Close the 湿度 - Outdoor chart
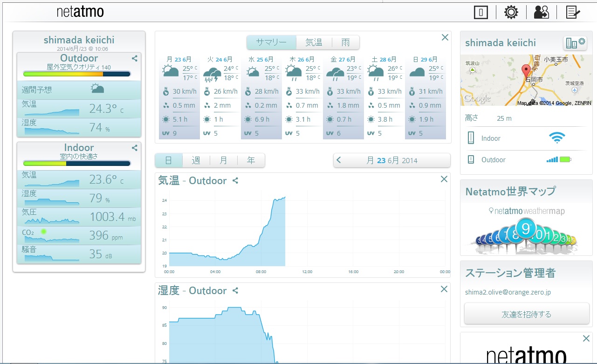The width and height of the screenshot is (597, 364). tap(444, 289)
